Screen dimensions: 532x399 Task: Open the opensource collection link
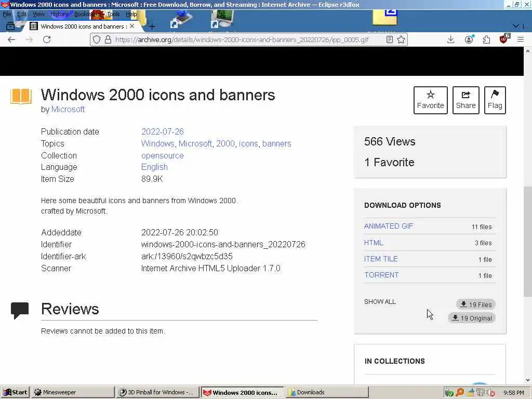click(162, 155)
